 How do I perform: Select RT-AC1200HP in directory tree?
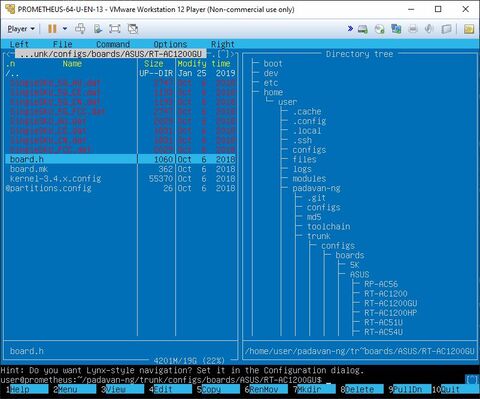pos(390,313)
